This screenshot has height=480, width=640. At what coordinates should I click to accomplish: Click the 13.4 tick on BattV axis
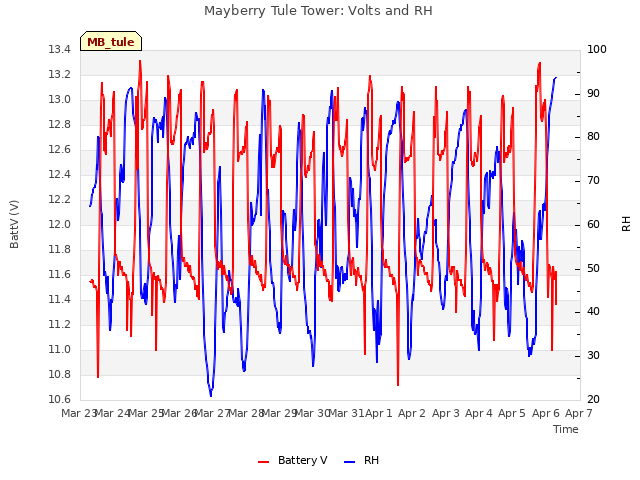60,50
